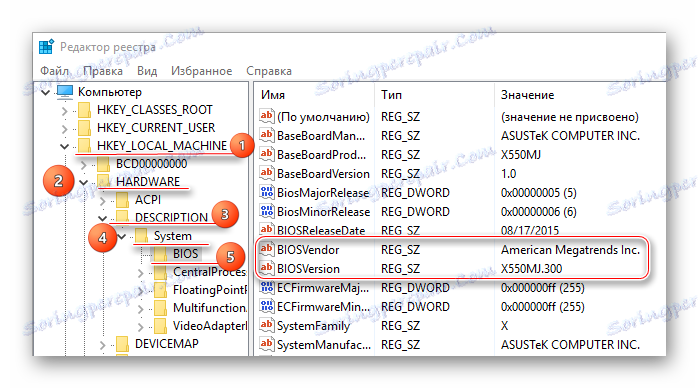Click the ACPI folder icon

[x=122, y=200]
